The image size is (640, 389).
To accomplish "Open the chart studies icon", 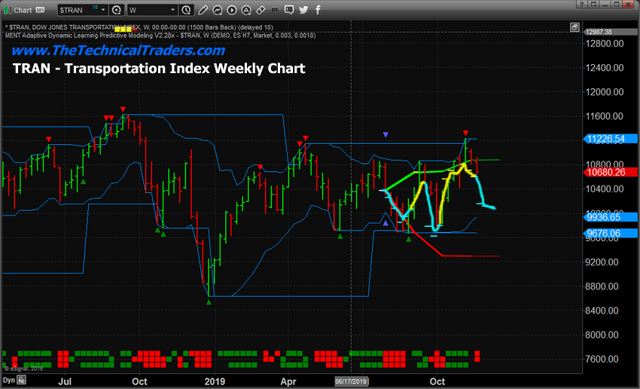I will tap(217, 10).
